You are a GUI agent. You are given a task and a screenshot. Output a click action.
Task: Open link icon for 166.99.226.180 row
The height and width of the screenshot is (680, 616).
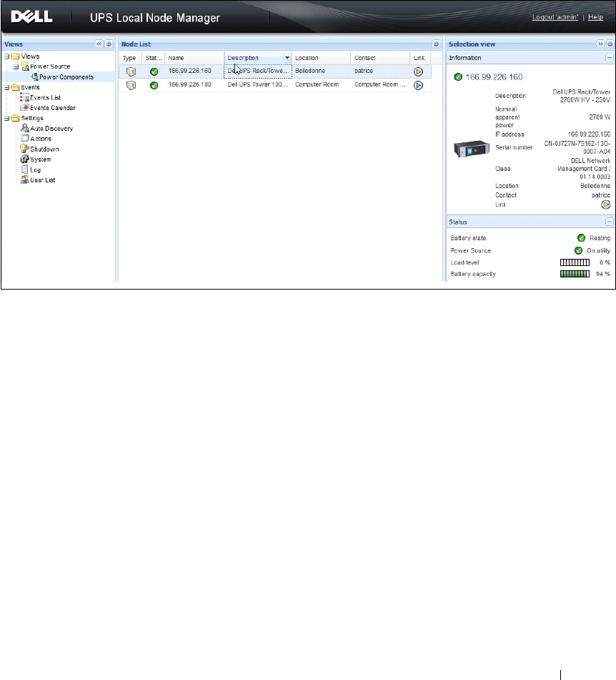pyautogui.click(x=418, y=85)
